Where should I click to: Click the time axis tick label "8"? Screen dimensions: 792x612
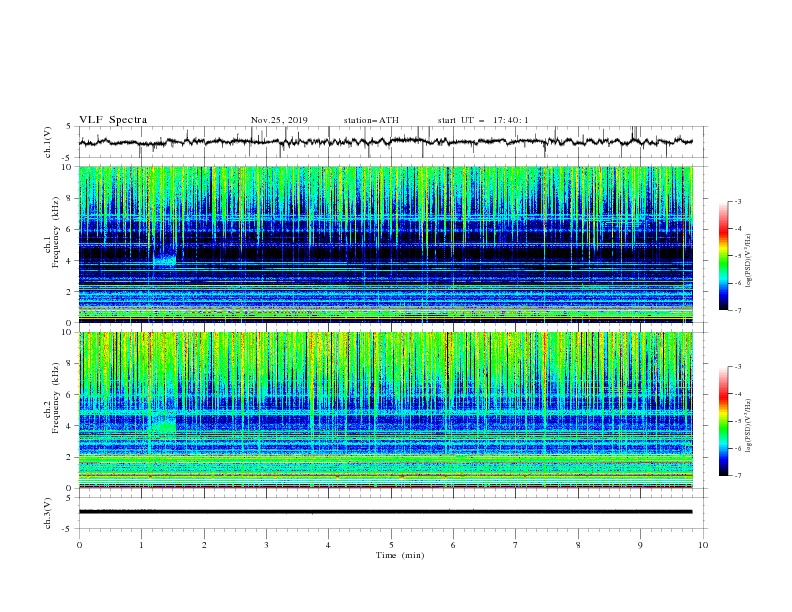coord(578,545)
